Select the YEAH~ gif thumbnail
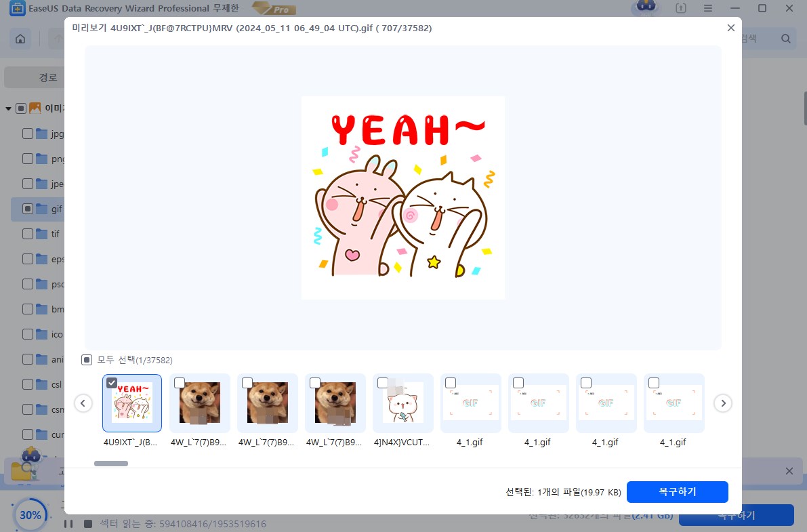The image size is (807, 532). pyautogui.click(x=132, y=403)
